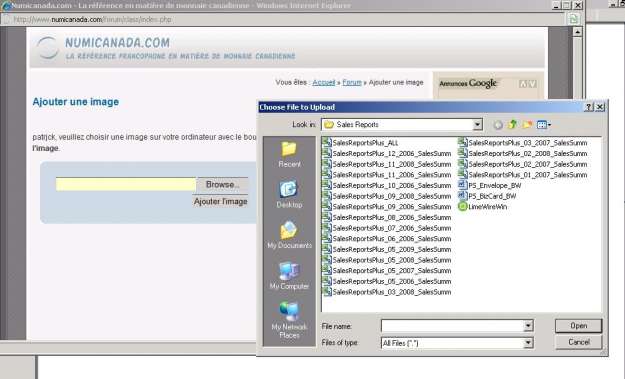This screenshot has width=625, height=379.
Task: Go up one folder level
Action: pyautogui.click(x=512, y=125)
